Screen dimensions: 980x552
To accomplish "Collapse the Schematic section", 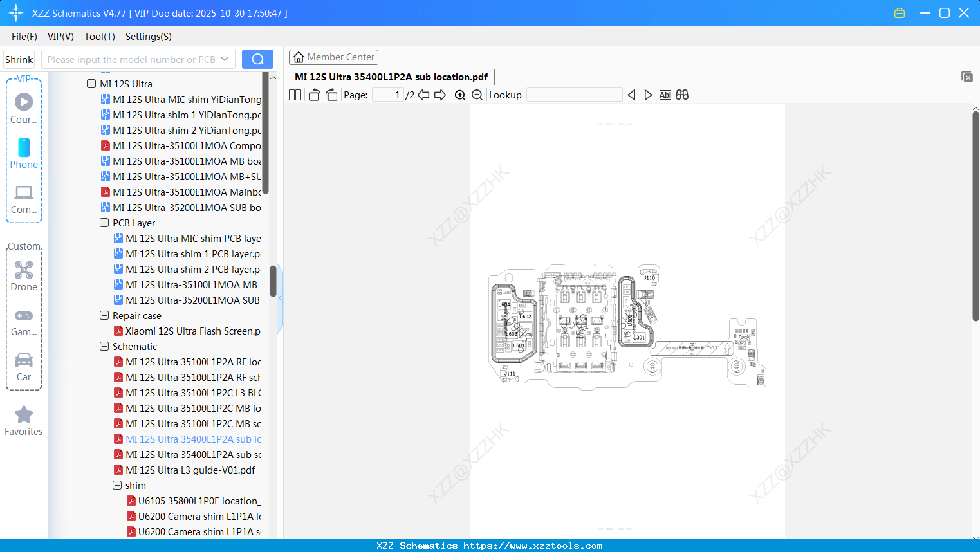I will [x=104, y=346].
